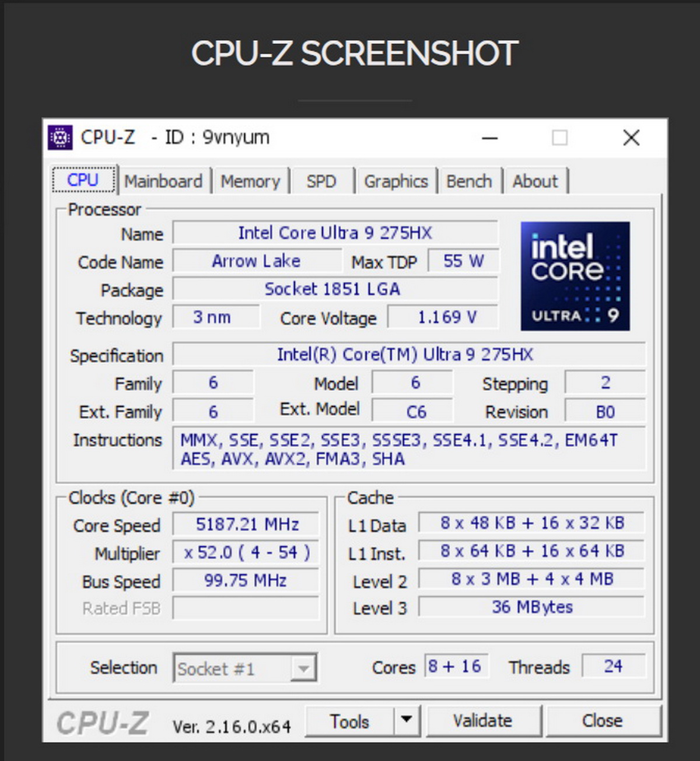Select the CPU tab
The width and height of the screenshot is (700, 761).
(83, 180)
